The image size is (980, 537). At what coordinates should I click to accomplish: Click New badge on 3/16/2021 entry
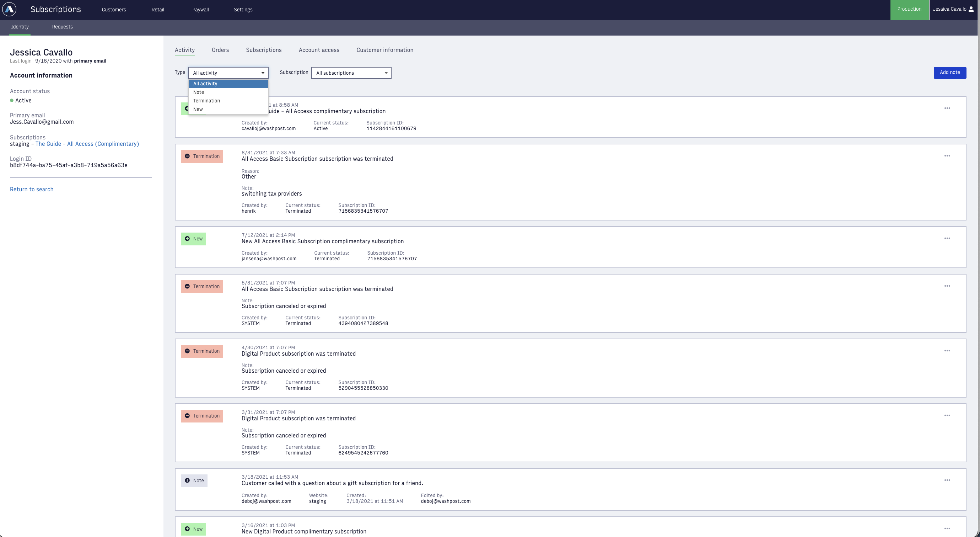coord(194,529)
